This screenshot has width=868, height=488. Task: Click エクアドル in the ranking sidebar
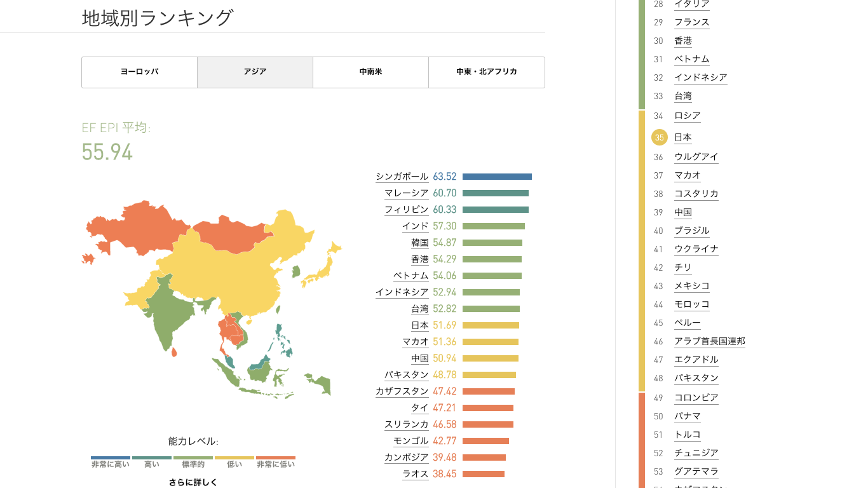(x=696, y=360)
